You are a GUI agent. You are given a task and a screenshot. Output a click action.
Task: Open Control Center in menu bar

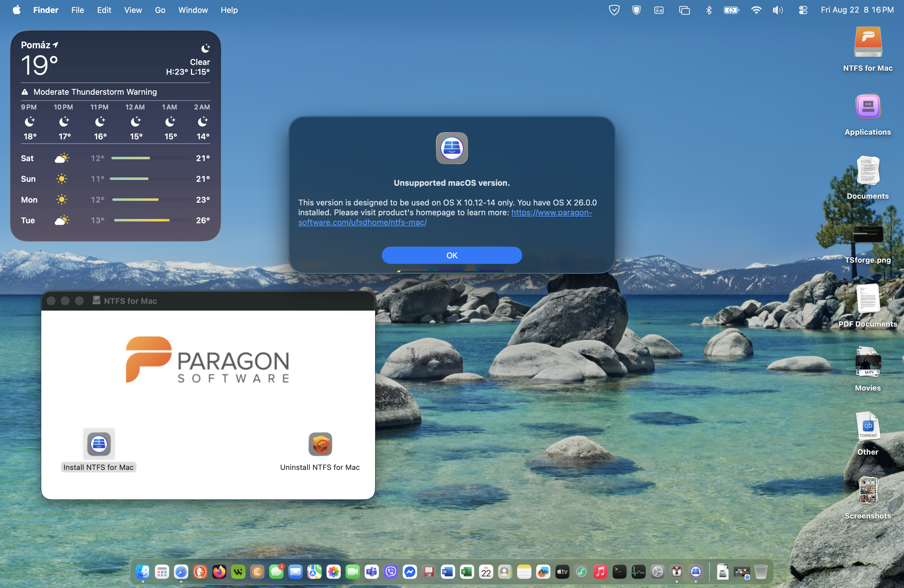803,10
